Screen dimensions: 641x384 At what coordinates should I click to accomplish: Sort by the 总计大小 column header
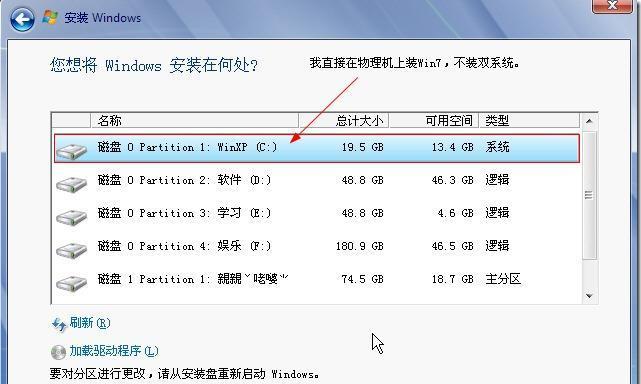tap(344, 121)
